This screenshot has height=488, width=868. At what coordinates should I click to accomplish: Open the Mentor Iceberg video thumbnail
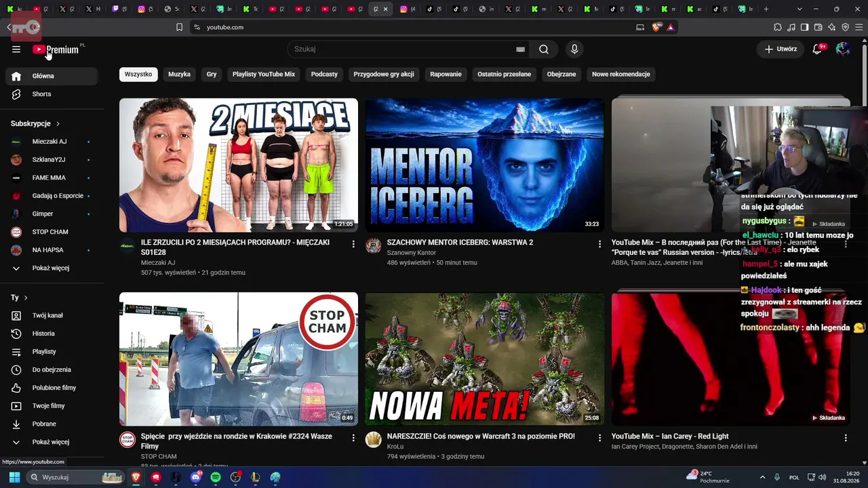pos(484,165)
